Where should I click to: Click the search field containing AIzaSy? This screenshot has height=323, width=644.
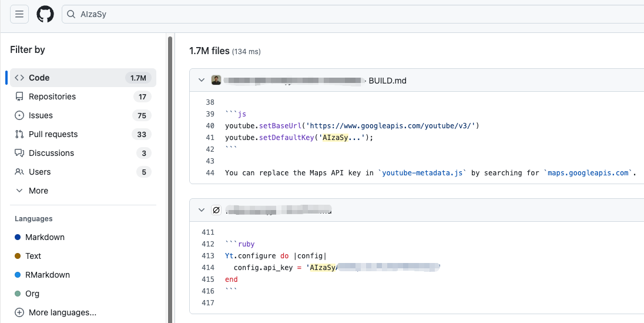point(353,14)
